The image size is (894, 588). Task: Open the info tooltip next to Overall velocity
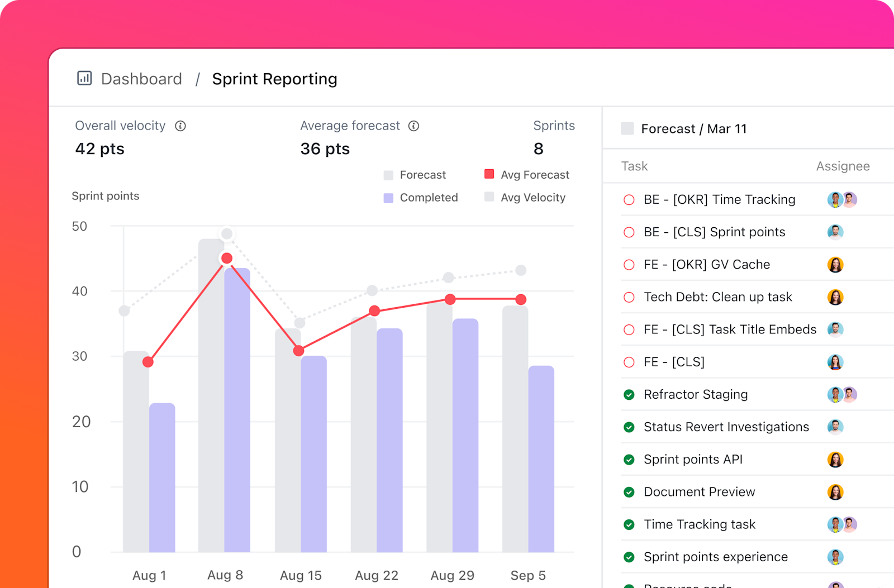pyautogui.click(x=180, y=126)
